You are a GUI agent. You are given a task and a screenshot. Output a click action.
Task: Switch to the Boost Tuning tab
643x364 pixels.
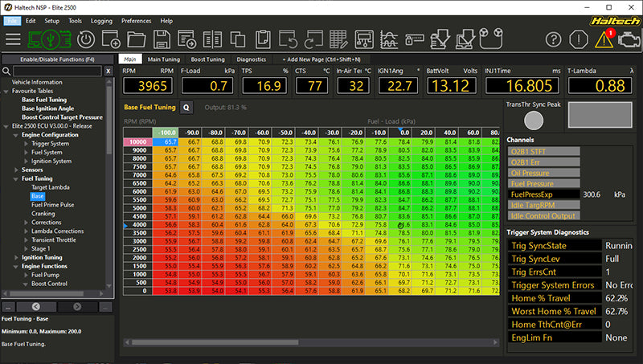pyautogui.click(x=207, y=59)
